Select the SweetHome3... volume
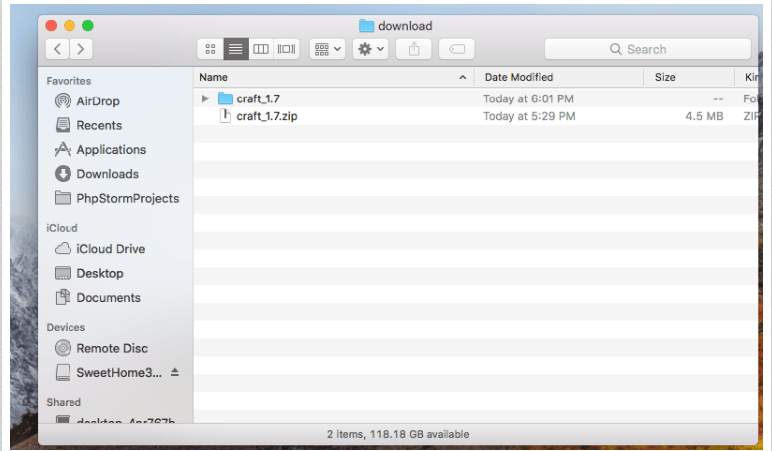Image resolution: width=772 pixels, height=451 pixels. coord(118,373)
